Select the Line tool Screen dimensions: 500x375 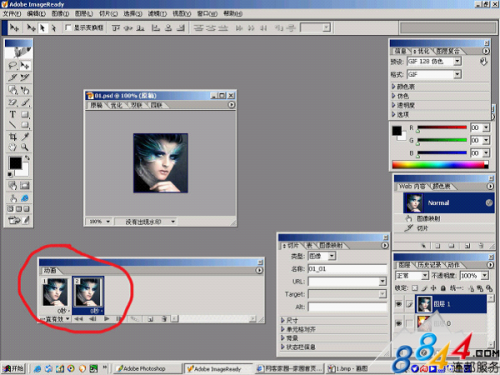pyautogui.click(x=13, y=125)
